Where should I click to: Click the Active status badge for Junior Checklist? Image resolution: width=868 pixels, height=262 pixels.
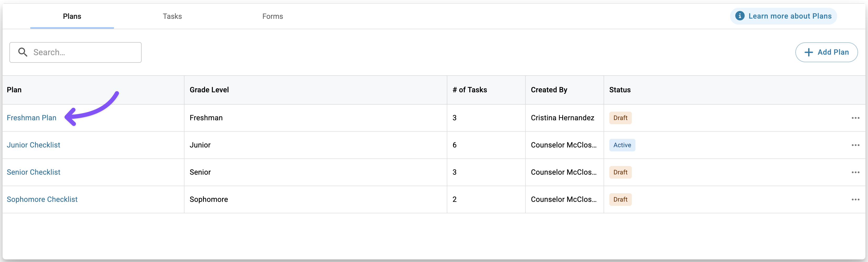click(x=622, y=145)
